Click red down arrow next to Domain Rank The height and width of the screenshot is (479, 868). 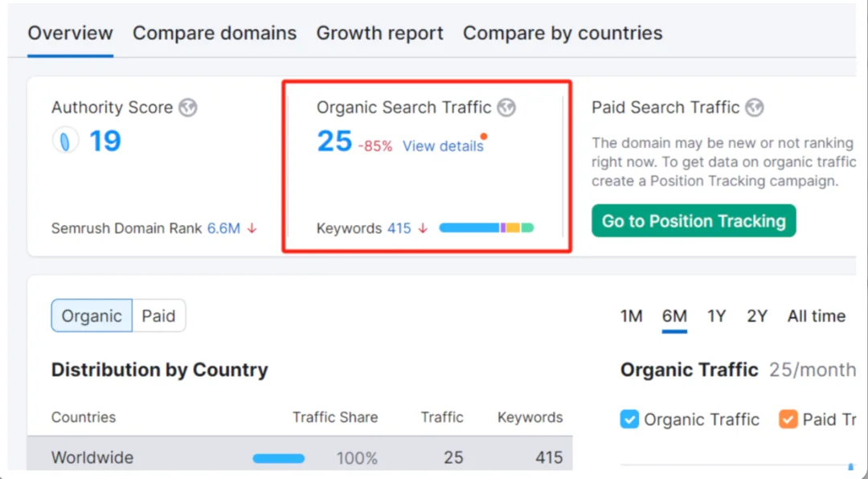(252, 228)
